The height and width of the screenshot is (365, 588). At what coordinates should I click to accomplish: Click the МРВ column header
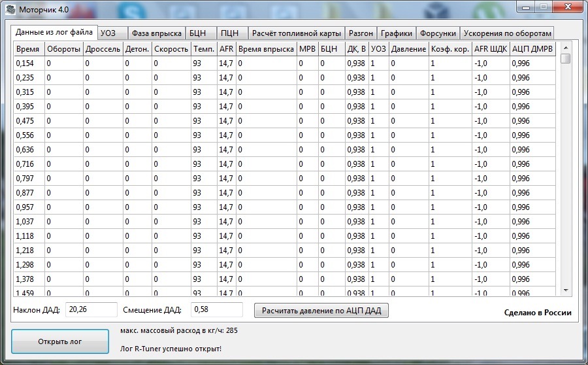click(307, 49)
